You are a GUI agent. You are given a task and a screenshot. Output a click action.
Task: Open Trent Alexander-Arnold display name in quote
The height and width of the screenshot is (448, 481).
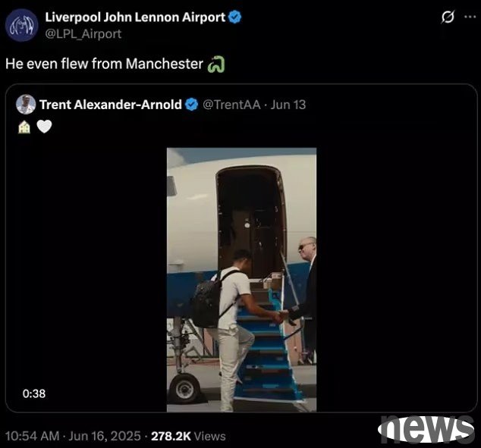111,105
